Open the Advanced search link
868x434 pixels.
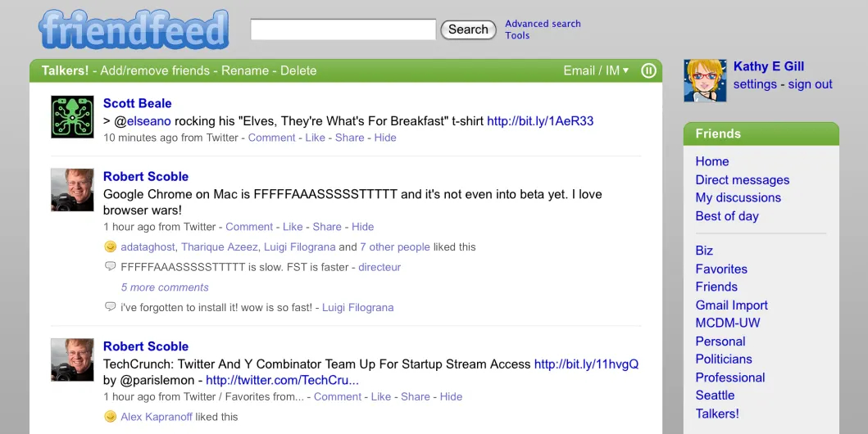543,24
